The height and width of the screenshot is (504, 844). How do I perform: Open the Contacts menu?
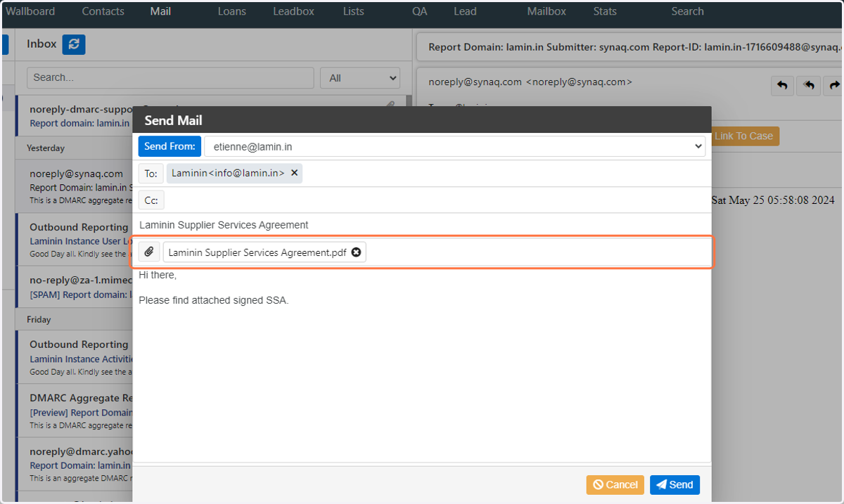pyautogui.click(x=103, y=11)
